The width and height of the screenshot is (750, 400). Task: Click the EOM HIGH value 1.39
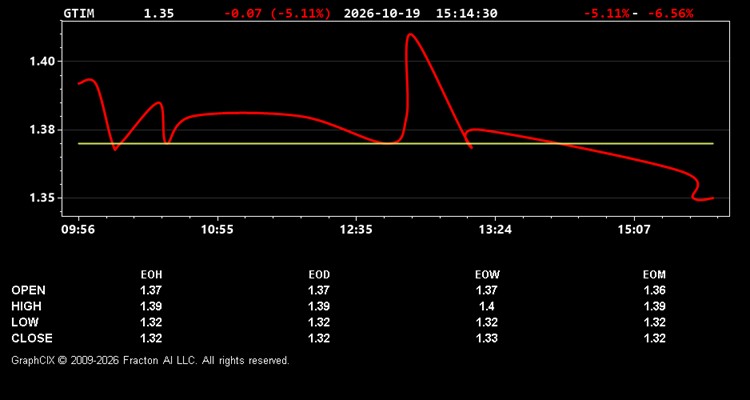654,306
